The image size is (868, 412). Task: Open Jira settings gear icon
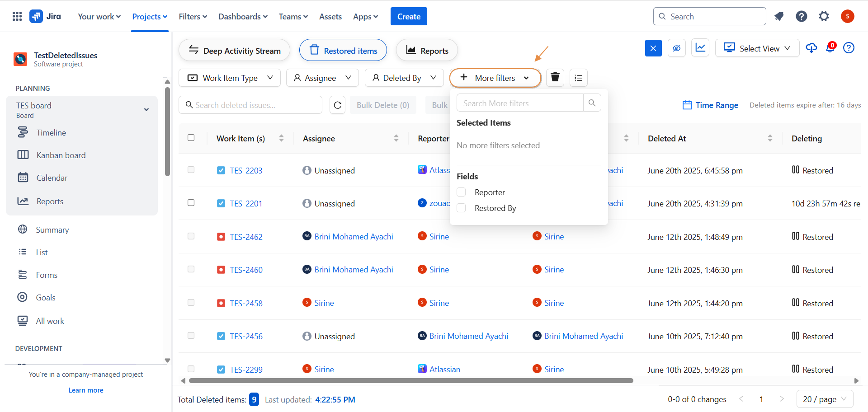tap(824, 17)
